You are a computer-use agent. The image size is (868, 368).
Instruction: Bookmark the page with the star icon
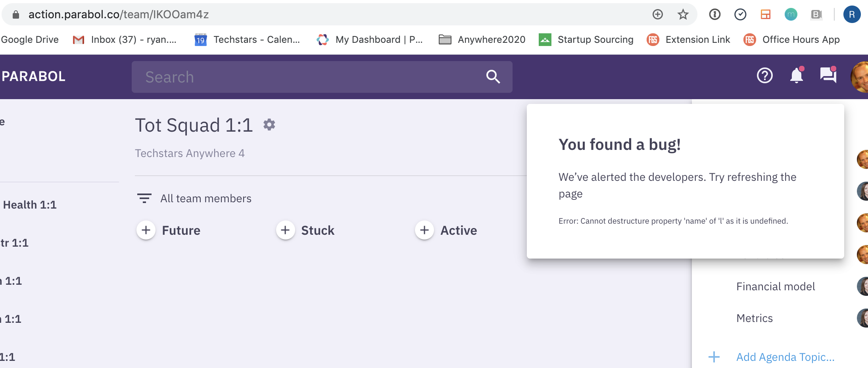683,14
